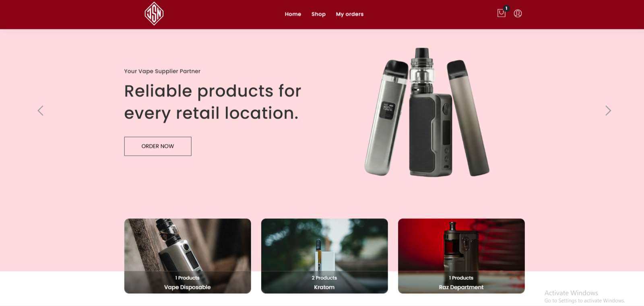Image resolution: width=644 pixels, height=306 pixels.
Task: Click the Reliable products headline text
Action: (213, 102)
